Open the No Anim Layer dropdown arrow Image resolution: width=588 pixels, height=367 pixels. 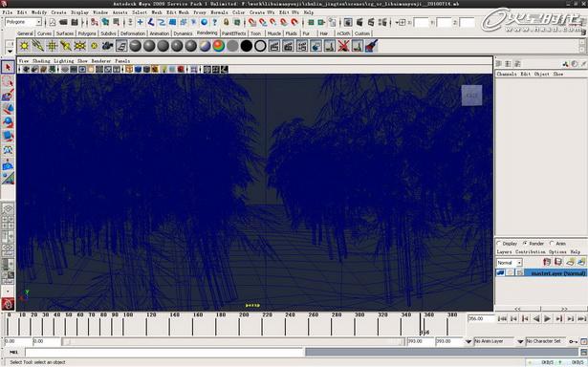click(x=468, y=341)
